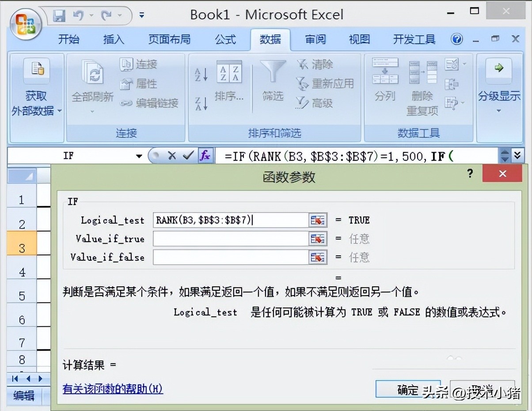Click the Value_if_true input field
The width and height of the screenshot is (532, 411).
pyautogui.click(x=230, y=239)
